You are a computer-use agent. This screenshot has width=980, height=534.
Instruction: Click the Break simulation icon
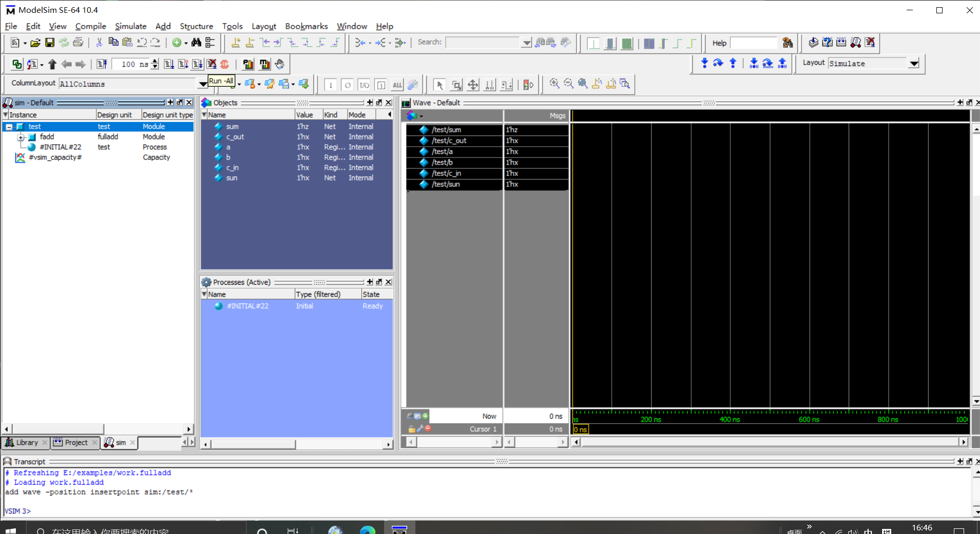tap(211, 64)
